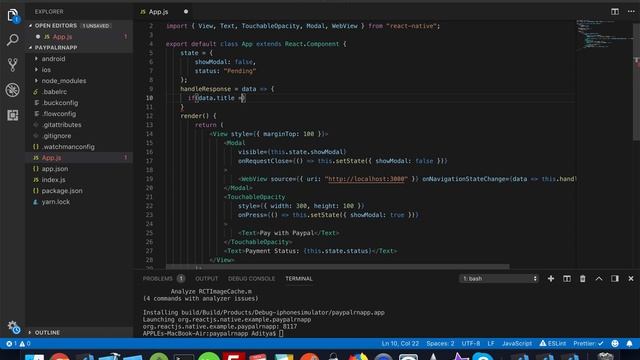Switch to the OUTPUT tab

206,278
